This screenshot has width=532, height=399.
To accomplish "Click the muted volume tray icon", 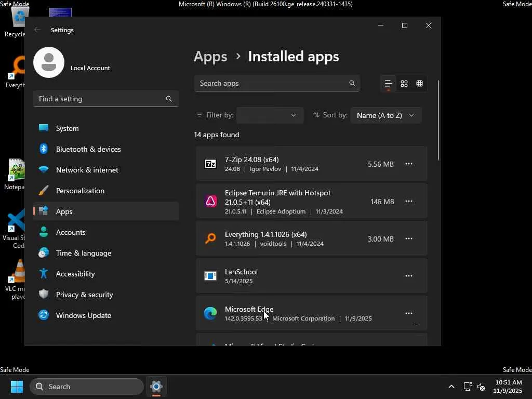I will [x=481, y=387].
